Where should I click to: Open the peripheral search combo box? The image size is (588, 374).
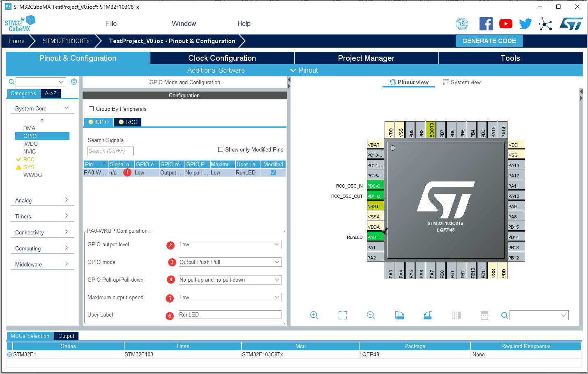tap(41, 82)
